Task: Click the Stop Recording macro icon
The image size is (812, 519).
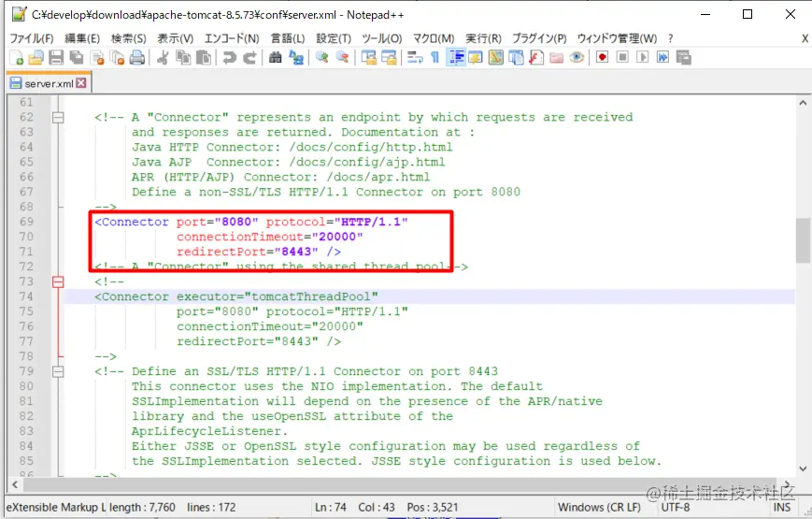Action: click(x=622, y=58)
